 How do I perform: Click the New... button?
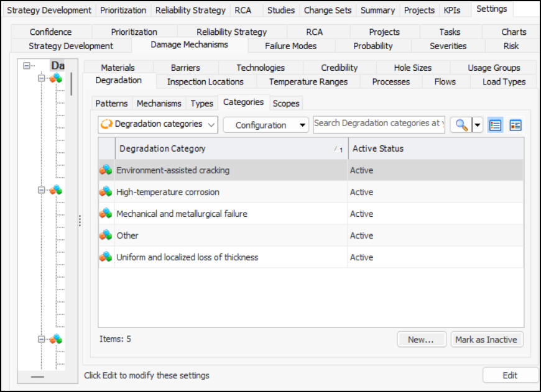pos(422,340)
